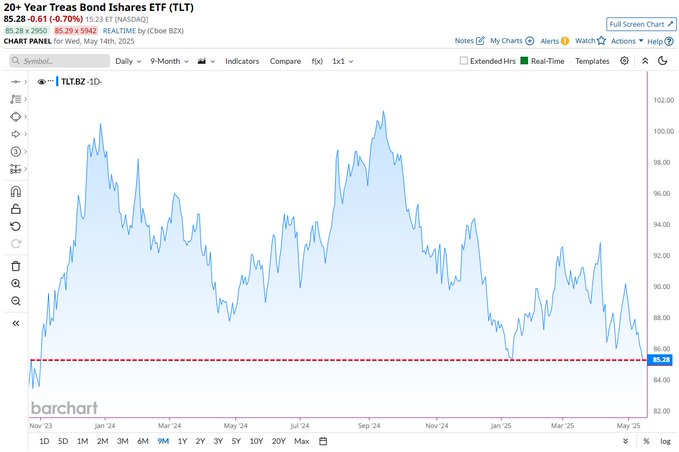
Task: Click the collapse header double-arrow icon
Action: 645,61
